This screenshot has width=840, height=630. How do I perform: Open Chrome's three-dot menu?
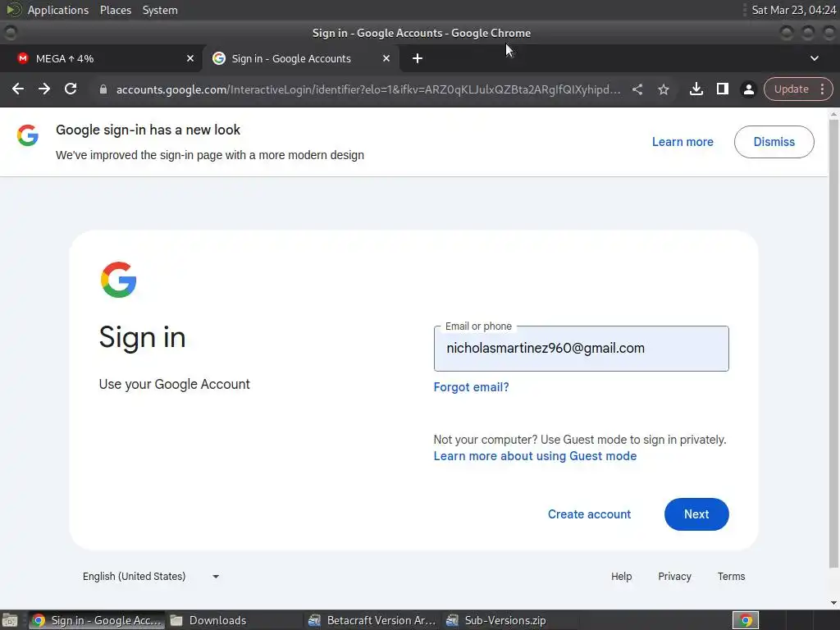tap(822, 89)
